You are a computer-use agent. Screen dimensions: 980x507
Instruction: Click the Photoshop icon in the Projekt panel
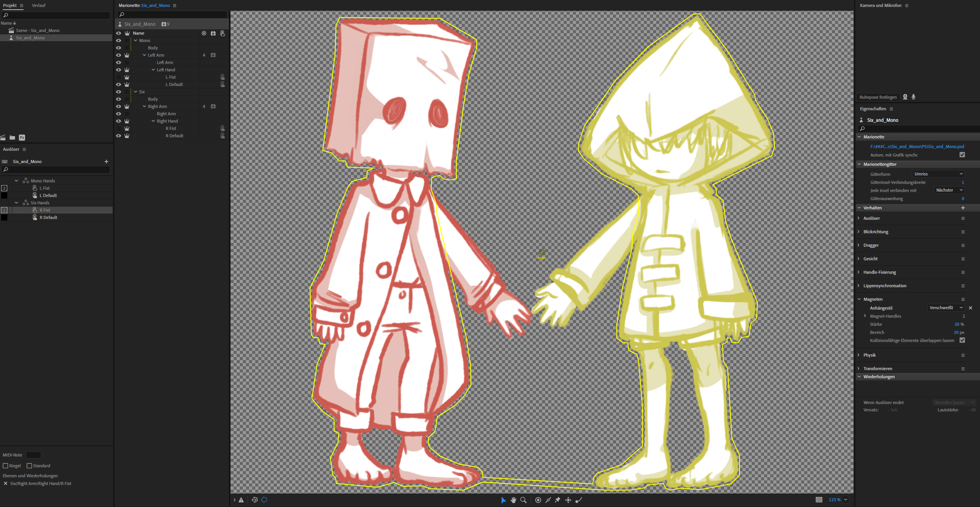click(x=22, y=138)
